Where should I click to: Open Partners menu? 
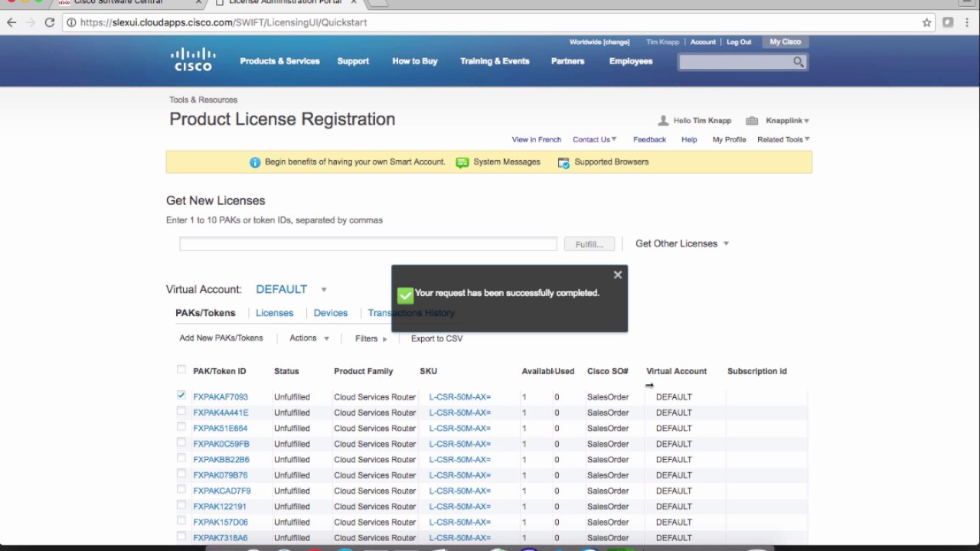(567, 61)
